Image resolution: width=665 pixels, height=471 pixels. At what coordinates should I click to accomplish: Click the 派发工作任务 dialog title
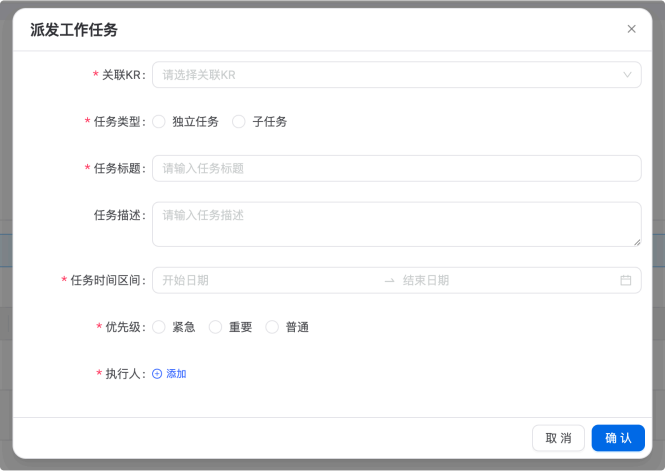74,30
